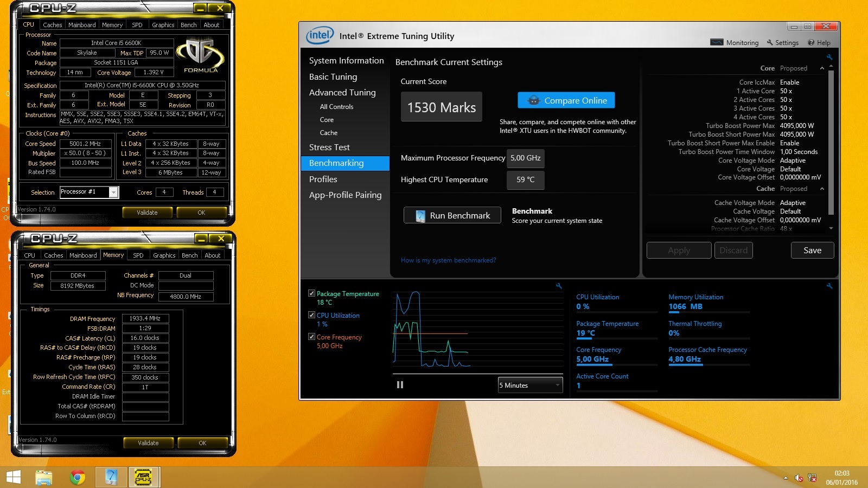Pause the monitoring graph
Image resolution: width=868 pixels, height=488 pixels.
point(400,384)
